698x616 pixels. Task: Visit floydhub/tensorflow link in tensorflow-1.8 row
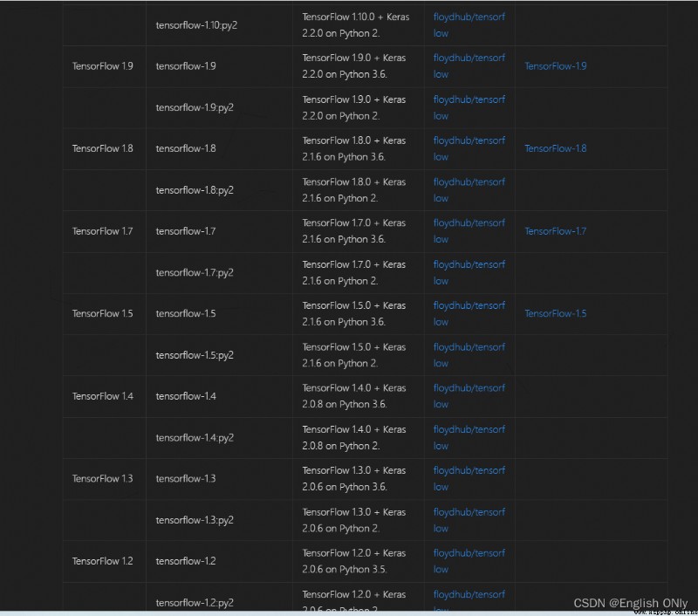click(x=469, y=148)
